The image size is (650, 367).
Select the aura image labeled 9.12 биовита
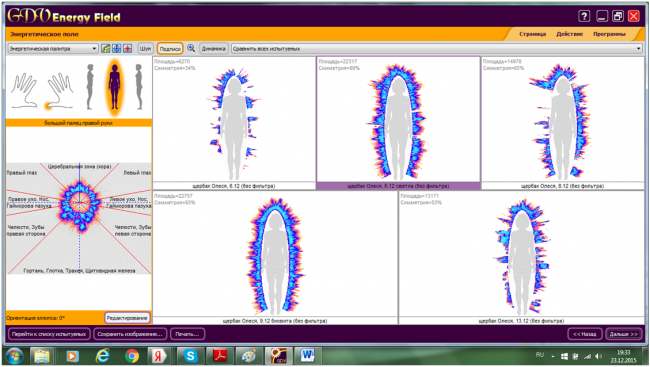coord(275,258)
